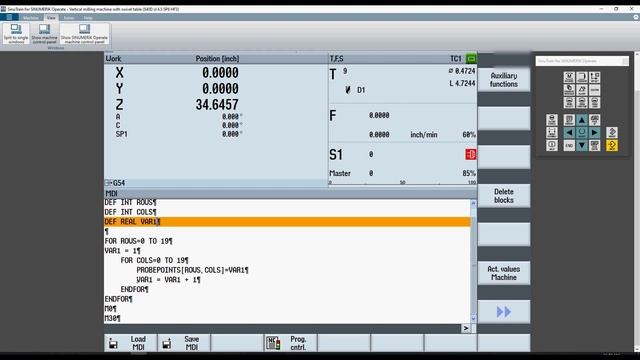Toggle Show machine control panel

point(44,33)
